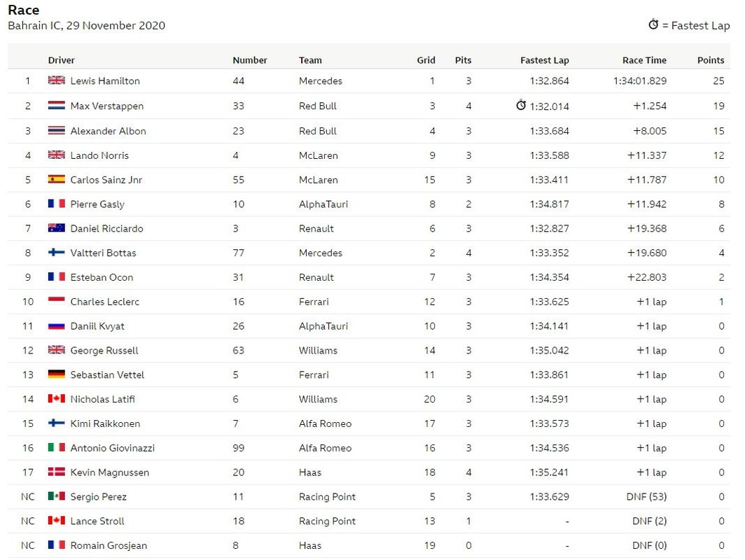Viewport: 745px width, 560px height.
Task: Click the stopwatch icon in the Fastest Lap legend
Action: [x=653, y=24]
